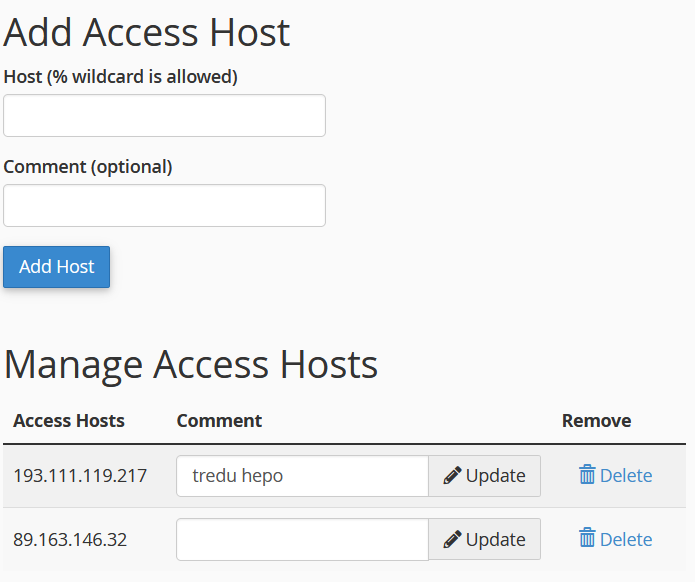Screen dimensions: 695x582
Task: Click the Host wildcard input field
Action: click(x=164, y=116)
